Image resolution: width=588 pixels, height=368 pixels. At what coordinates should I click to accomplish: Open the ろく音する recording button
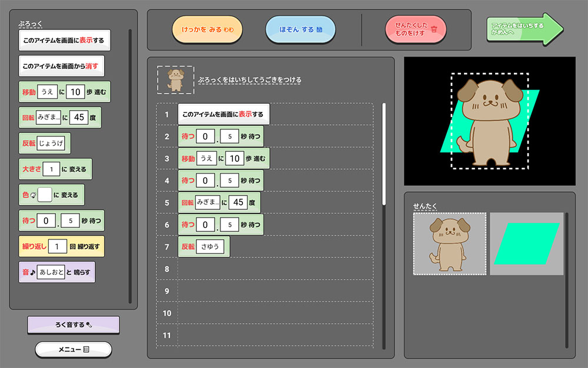pyautogui.click(x=73, y=324)
